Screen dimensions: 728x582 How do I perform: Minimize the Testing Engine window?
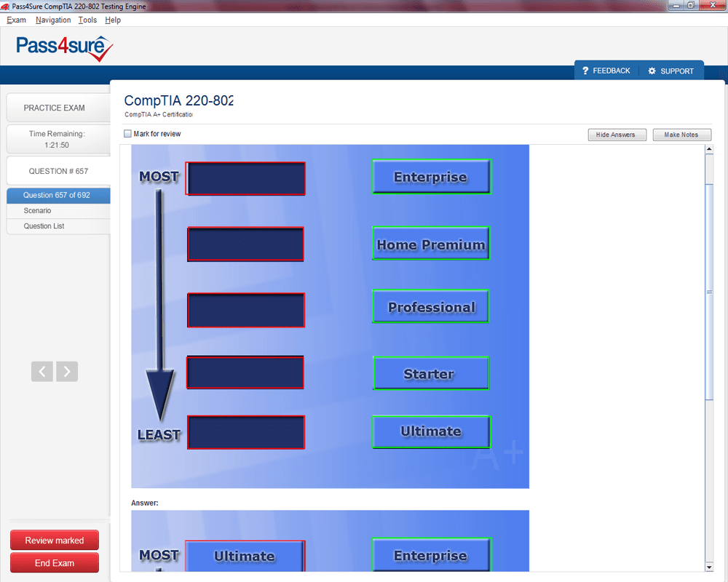676,5
